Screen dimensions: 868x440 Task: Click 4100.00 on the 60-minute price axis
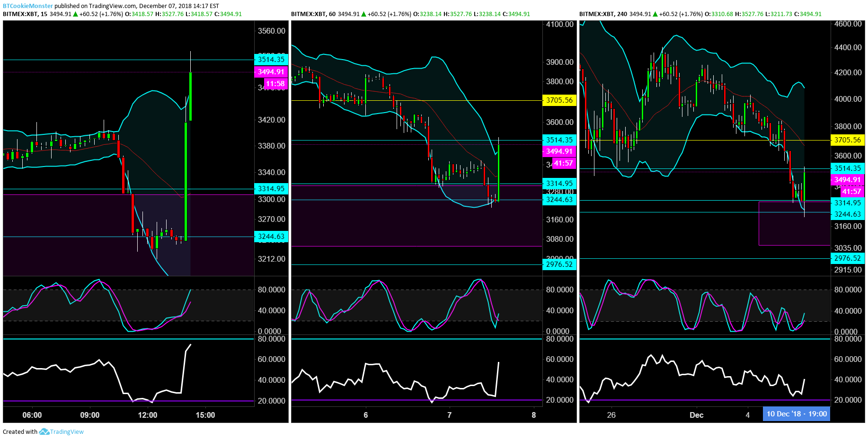[x=559, y=24]
